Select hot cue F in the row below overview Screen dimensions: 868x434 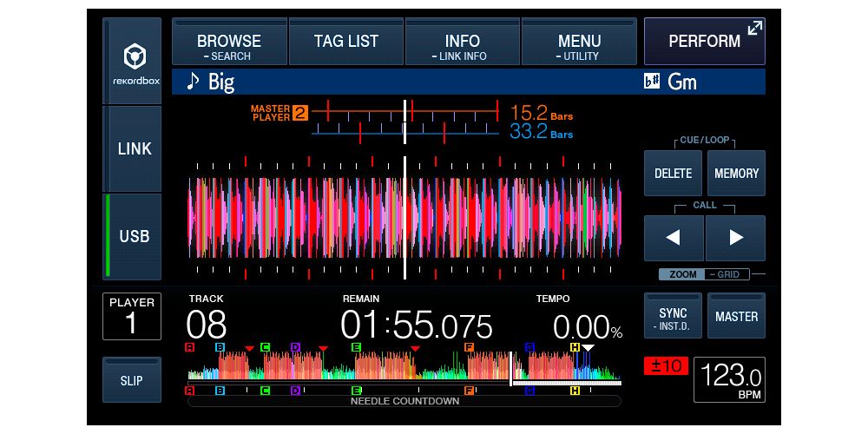[x=469, y=391]
